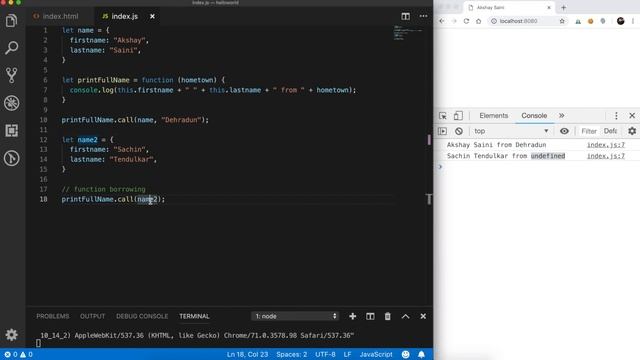Open the Manage gear in VS Code
Screen dimensions: 640x360
(11, 335)
